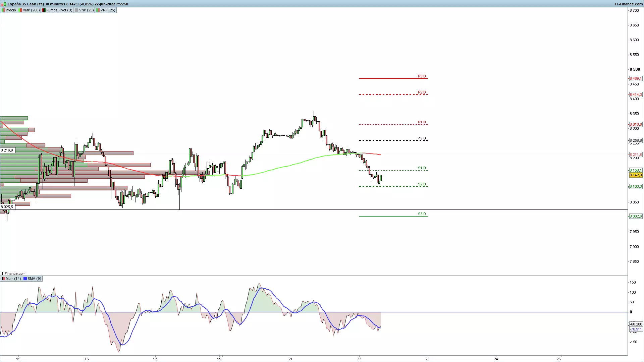
Task: Click the -68,200 momentum value tag
Action: 636,324
